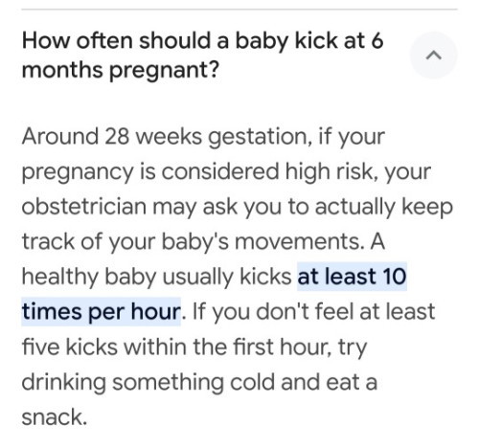Click the words "healthy baby usually kicks"

pyautogui.click(x=156, y=277)
